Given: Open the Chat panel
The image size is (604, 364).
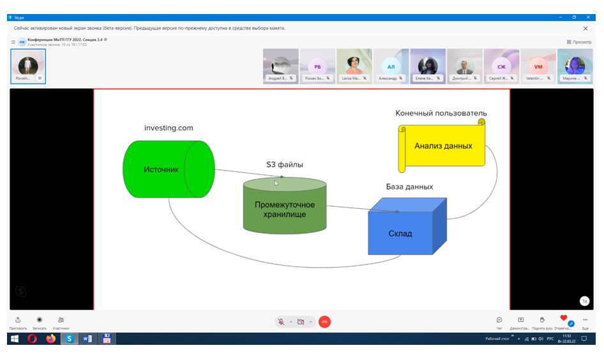Looking at the screenshot, I should point(499,320).
